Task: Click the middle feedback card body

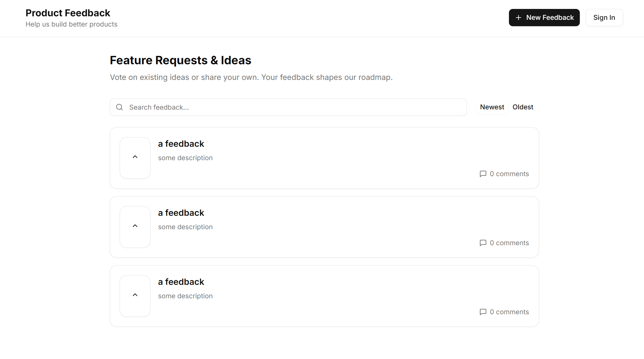Action: pyautogui.click(x=319, y=227)
